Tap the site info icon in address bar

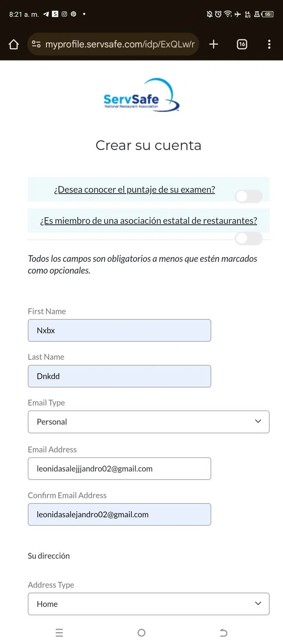[x=37, y=44]
